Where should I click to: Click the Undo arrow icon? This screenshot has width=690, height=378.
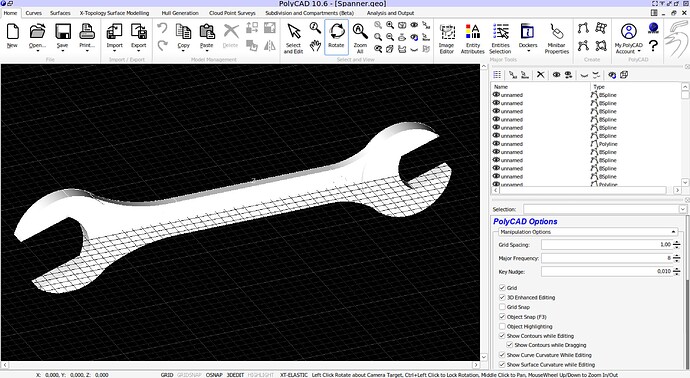pyautogui.click(x=162, y=29)
